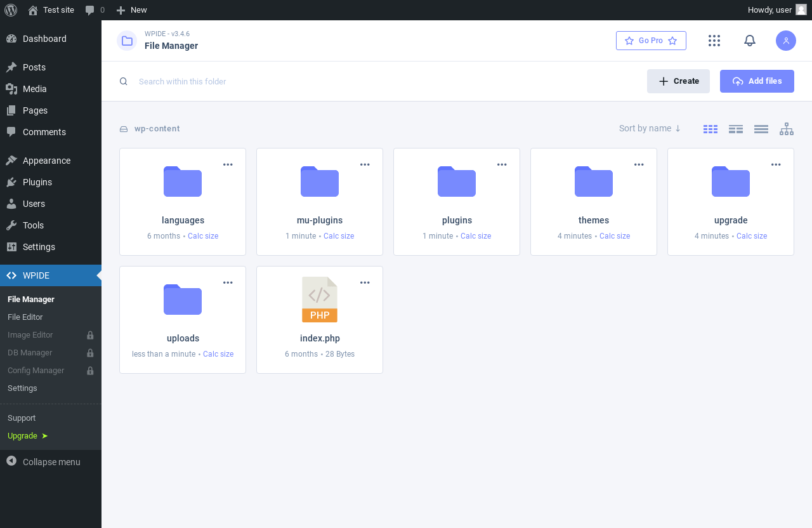
Task: Open Posts in the sidebar
Action: pos(51,67)
